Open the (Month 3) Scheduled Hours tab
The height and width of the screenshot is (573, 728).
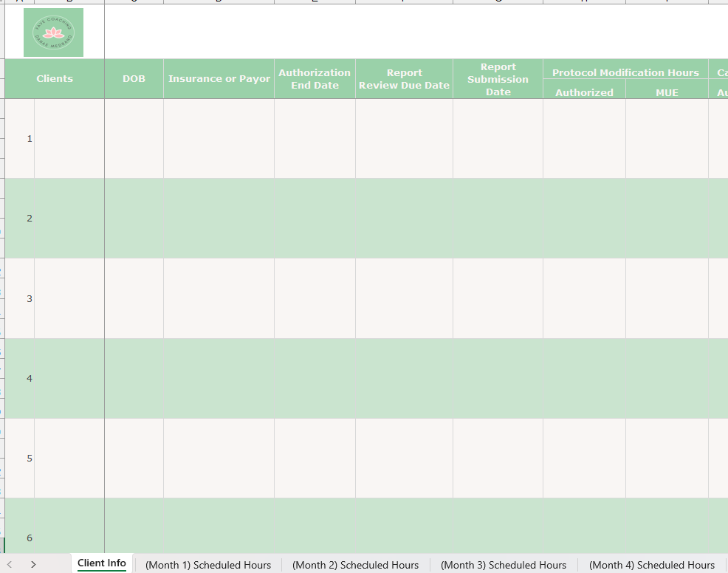click(504, 565)
